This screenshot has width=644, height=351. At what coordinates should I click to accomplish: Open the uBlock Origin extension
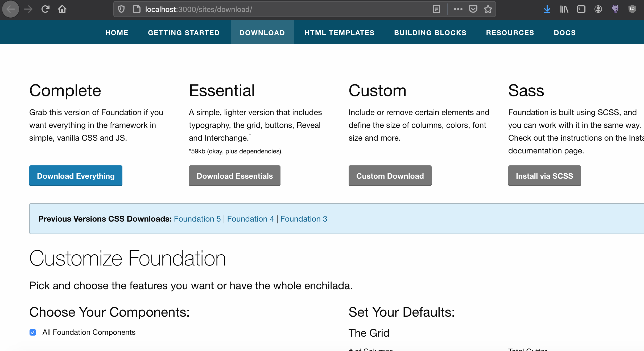(x=632, y=9)
